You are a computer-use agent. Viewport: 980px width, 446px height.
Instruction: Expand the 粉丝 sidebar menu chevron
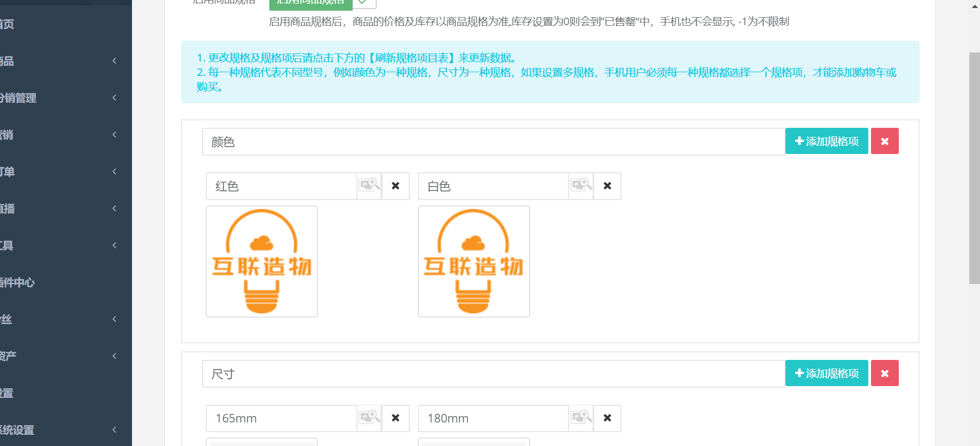[114, 319]
